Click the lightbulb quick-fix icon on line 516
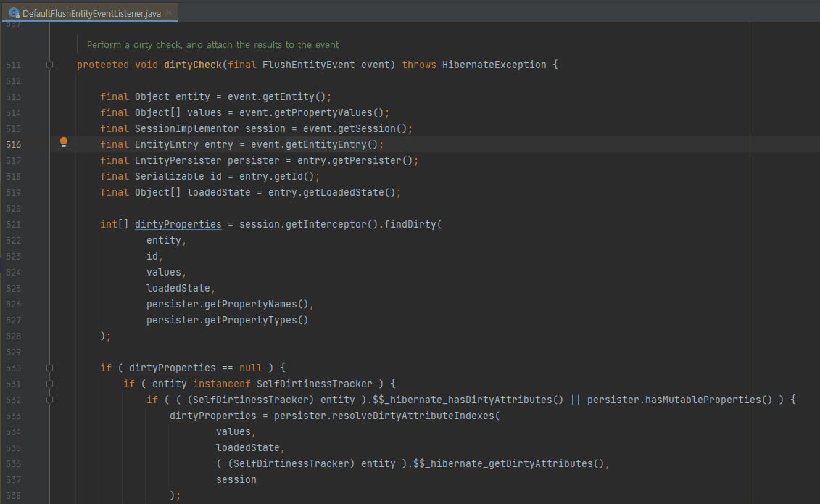820x504 pixels. (x=64, y=142)
